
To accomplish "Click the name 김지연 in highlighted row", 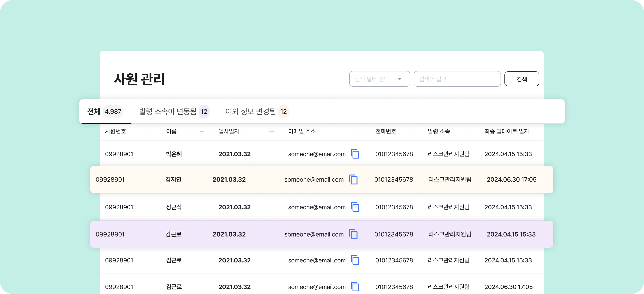I will tap(173, 179).
